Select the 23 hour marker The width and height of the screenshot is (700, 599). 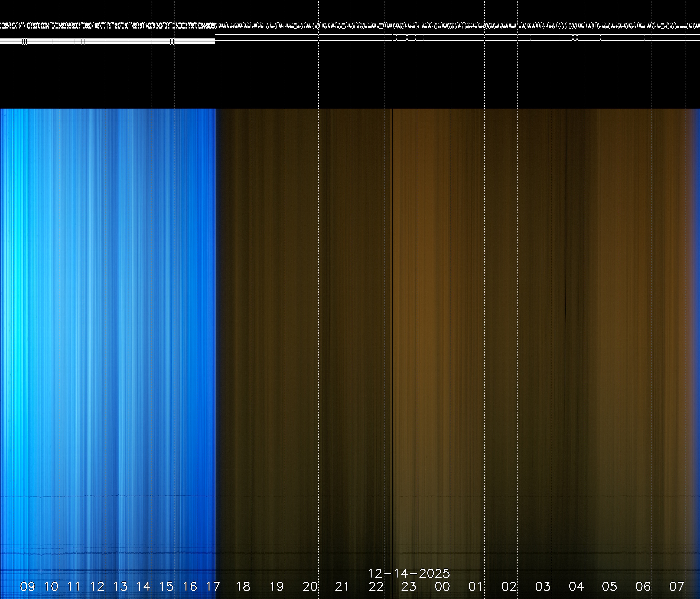[409, 587]
